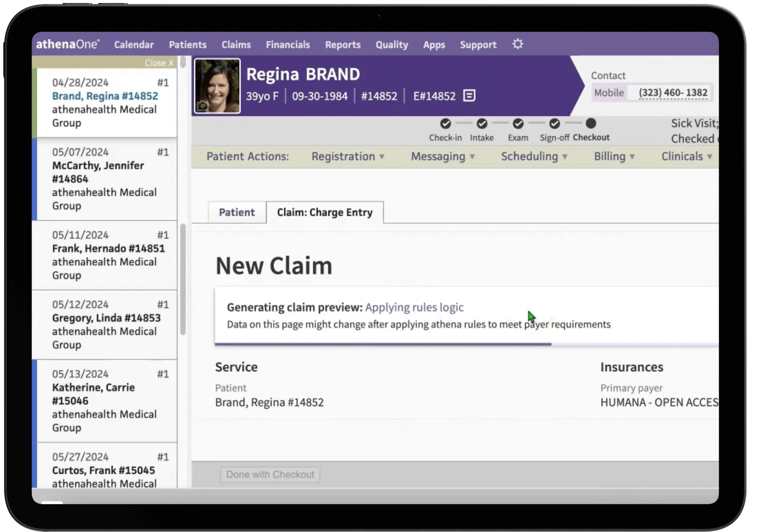Open the Clinicals dropdown
This screenshot has width=762, height=532.
[686, 156]
